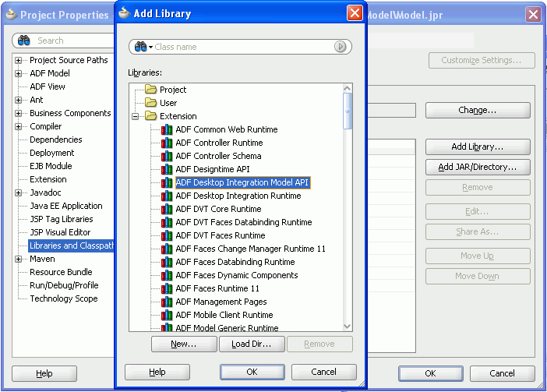Click Cancel in the Project Properties window
The width and height of the screenshot is (547, 392).
(503, 373)
